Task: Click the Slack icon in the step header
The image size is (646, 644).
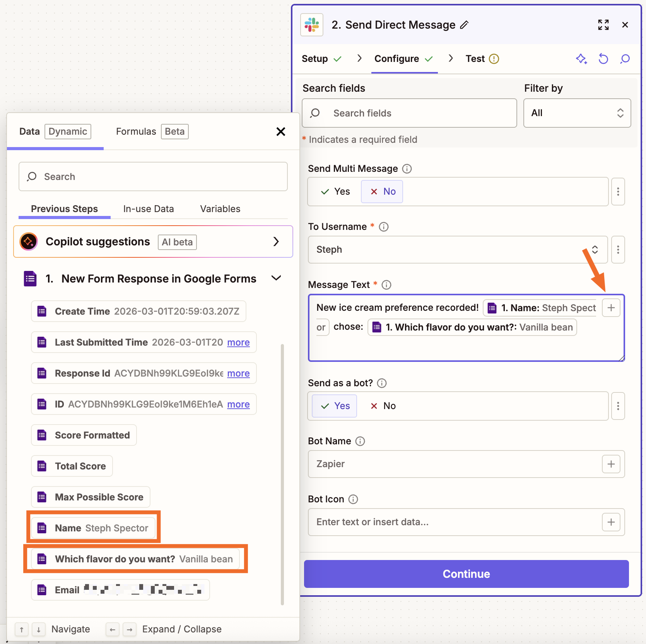Action: (311, 24)
